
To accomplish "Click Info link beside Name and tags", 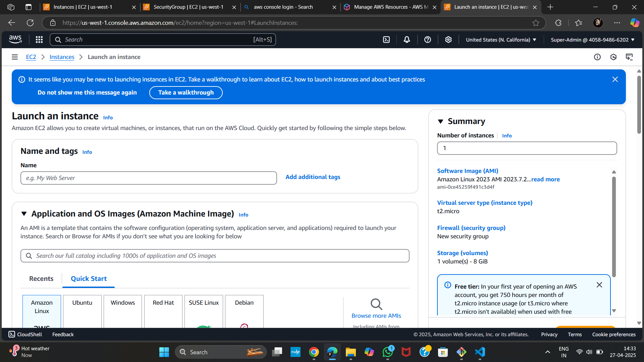I will (x=87, y=152).
